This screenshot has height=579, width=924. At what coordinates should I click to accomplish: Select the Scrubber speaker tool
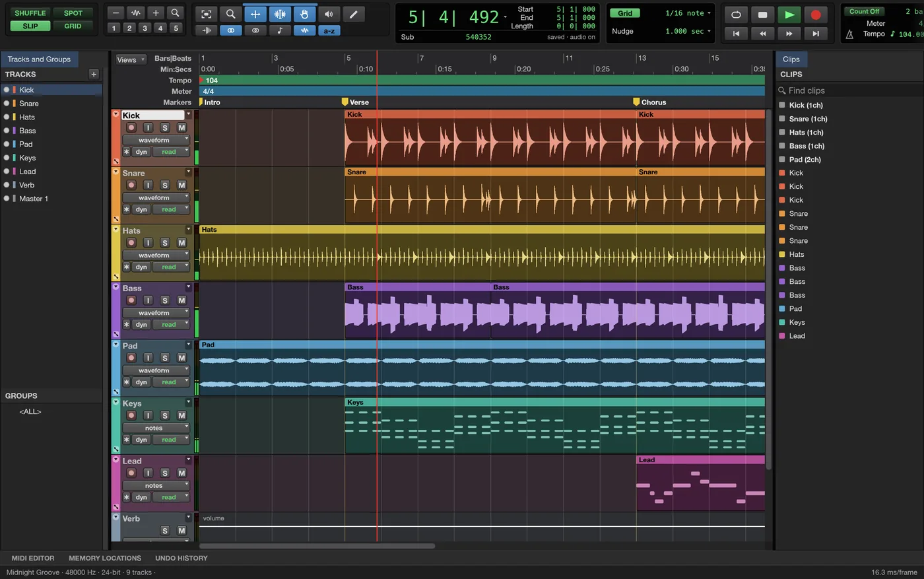pos(329,14)
